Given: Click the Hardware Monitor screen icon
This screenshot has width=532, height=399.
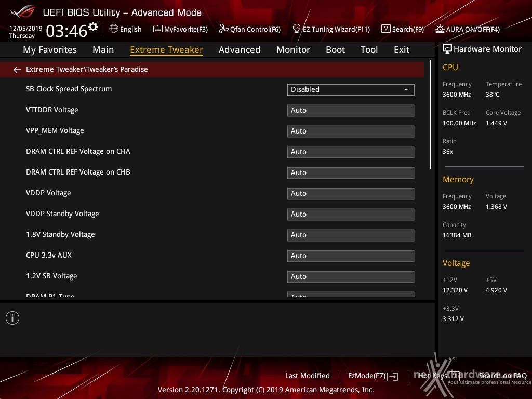Looking at the screenshot, I should point(447,49).
